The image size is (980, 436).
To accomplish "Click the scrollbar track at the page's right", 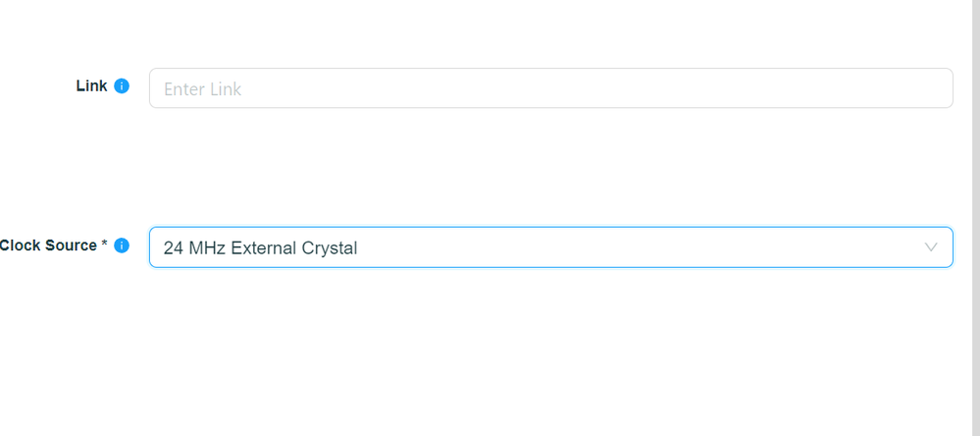I will coord(975,218).
